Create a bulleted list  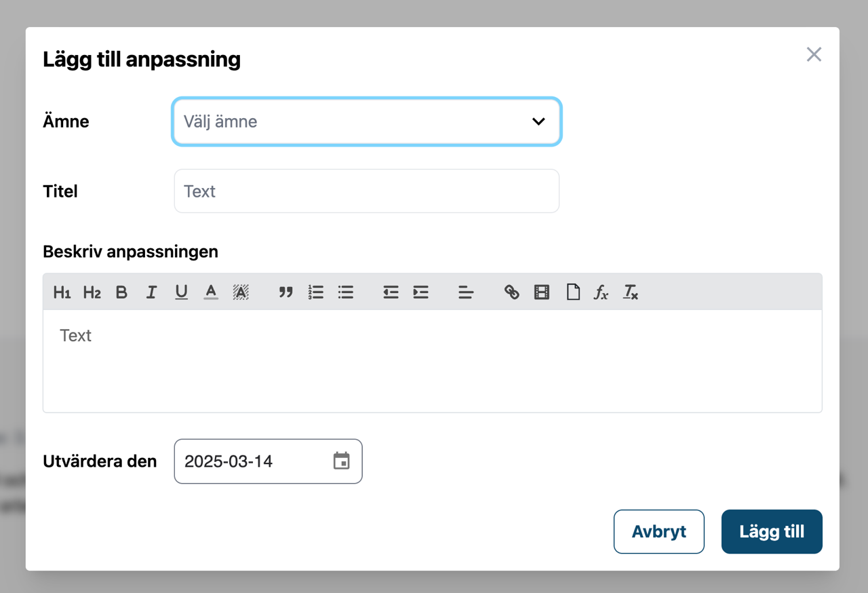coord(346,292)
